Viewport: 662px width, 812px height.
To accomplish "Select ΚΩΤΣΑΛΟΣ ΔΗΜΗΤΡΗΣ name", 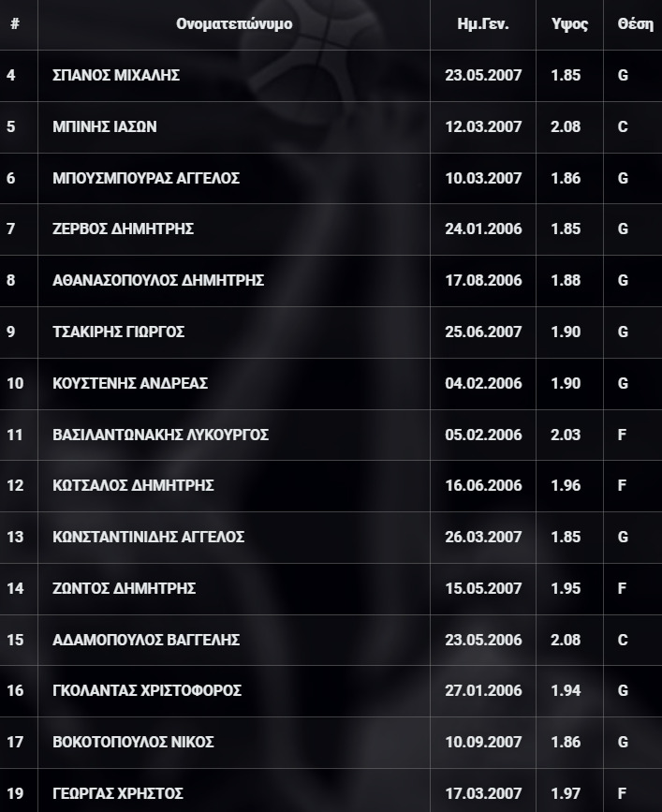I will pyautogui.click(x=133, y=485).
